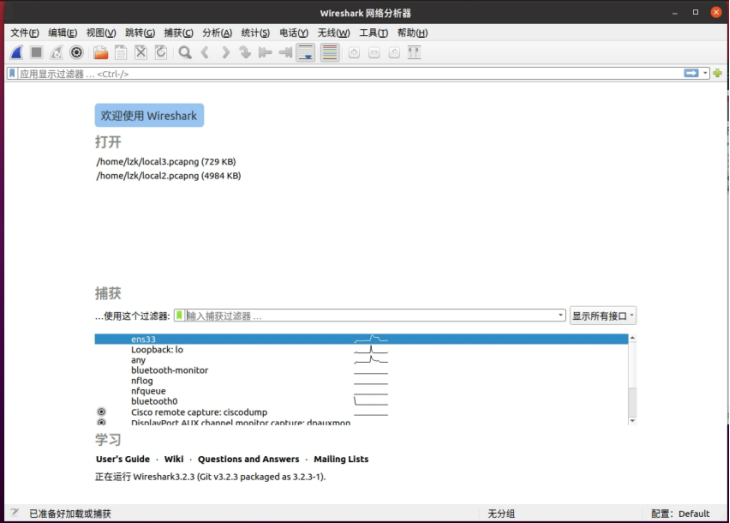Click status bar expert info icon
This screenshot has width=730, height=523.
(x=15, y=513)
